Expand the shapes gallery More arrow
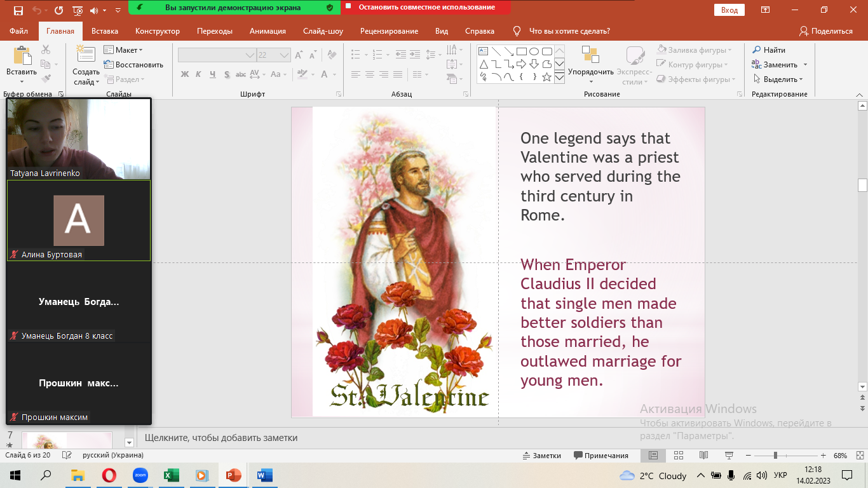868x488 pixels. pyautogui.click(x=559, y=78)
